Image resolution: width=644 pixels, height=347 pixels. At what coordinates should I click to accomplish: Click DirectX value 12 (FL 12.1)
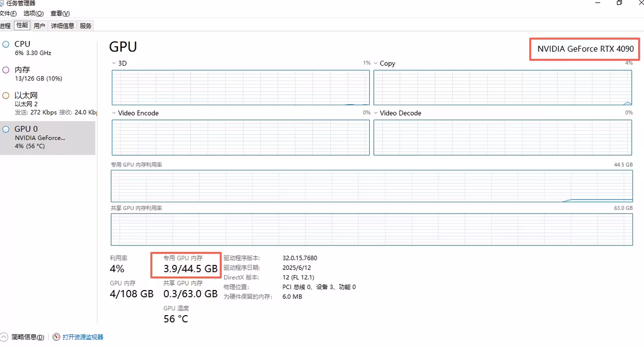click(298, 278)
